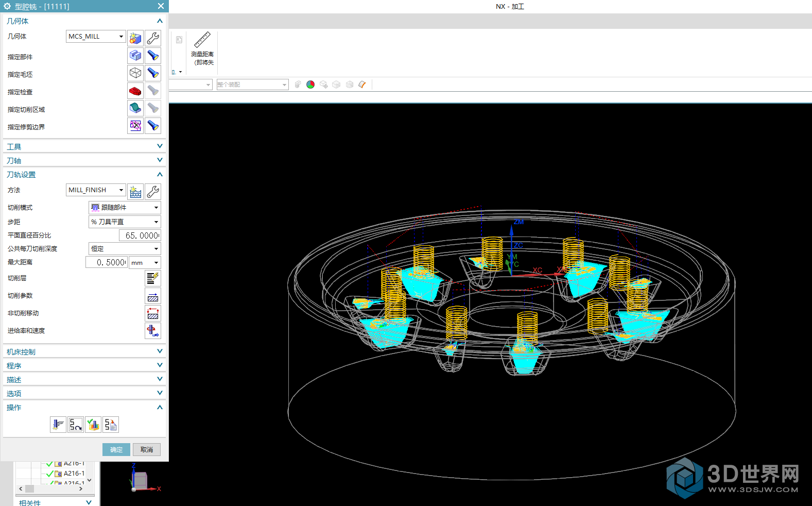Open the cut pattern (切削模式) dropdown
This screenshot has width=812, height=506.
pos(125,208)
